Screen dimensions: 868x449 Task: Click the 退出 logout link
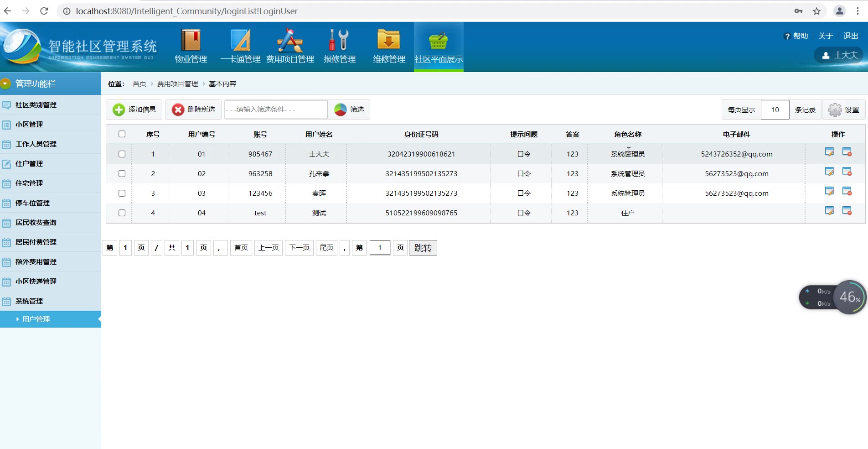[851, 36]
